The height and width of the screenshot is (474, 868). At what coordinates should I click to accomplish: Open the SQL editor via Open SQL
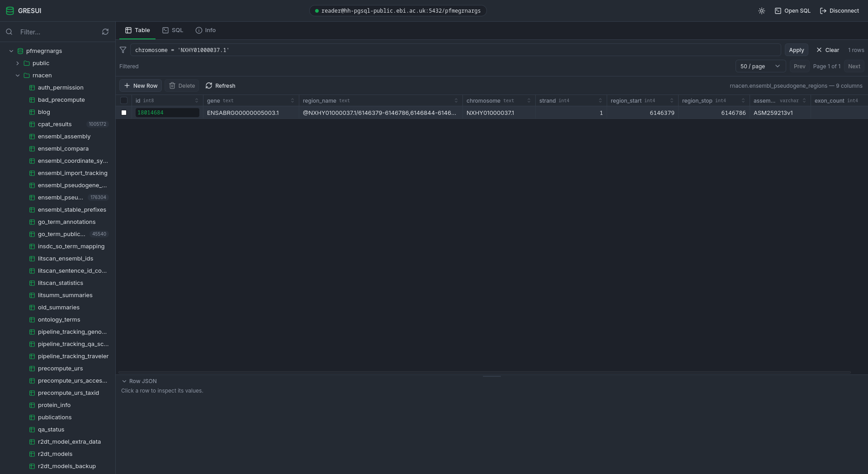793,11
